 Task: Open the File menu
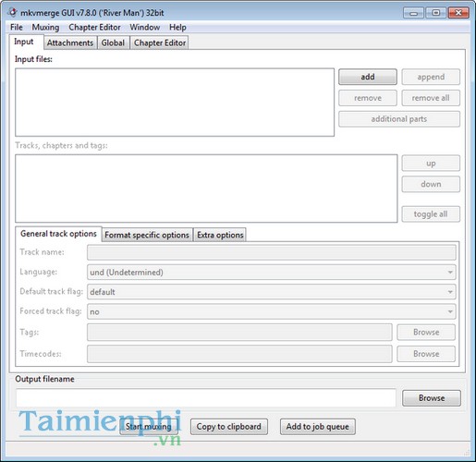coord(17,27)
